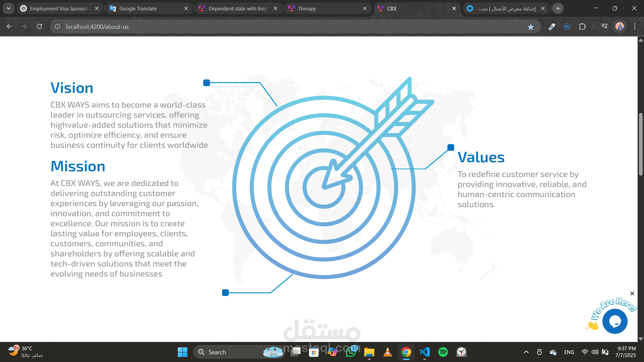Close the Dependent state tab
Image resolution: width=644 pixels, height=362 pixels.
[x=275, y=8]
